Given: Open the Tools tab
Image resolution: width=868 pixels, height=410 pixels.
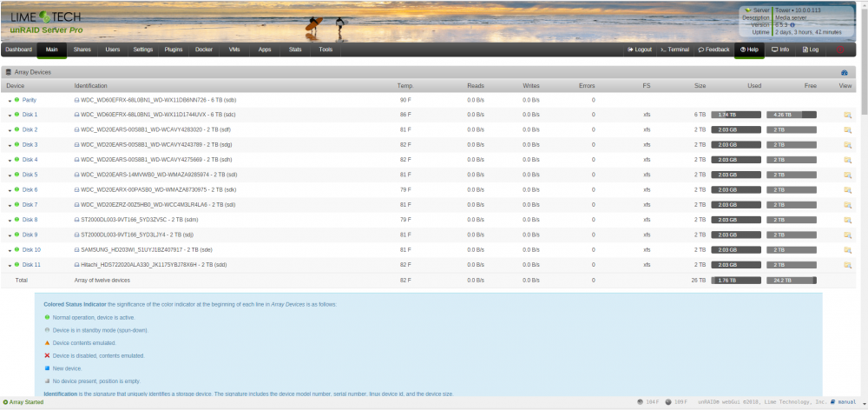Looking at the screenshot, I should pos(325,50).
